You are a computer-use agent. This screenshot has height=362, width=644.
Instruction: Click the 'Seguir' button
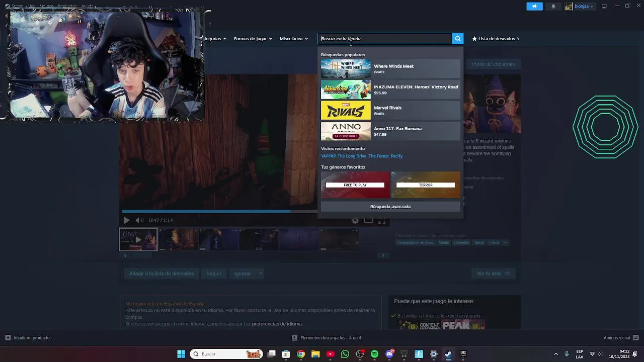pyautogui.click(x=214, y=274)
